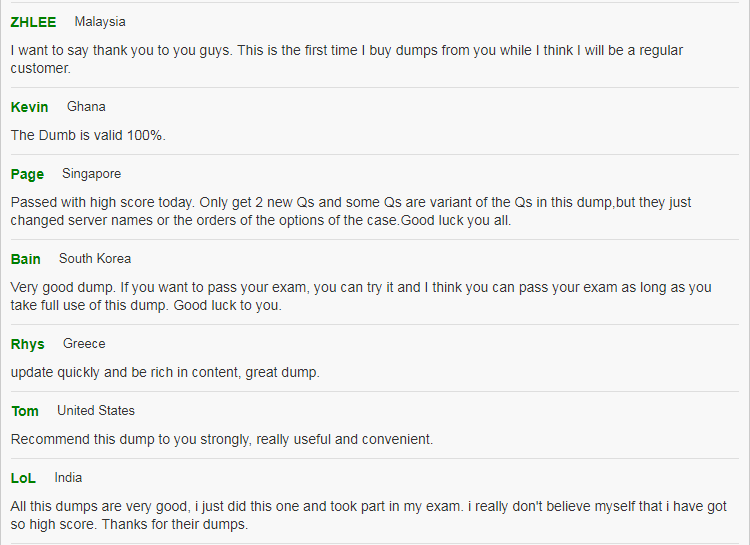
Task: Click the reviewer name Kevin
Action: pos(29,107)
